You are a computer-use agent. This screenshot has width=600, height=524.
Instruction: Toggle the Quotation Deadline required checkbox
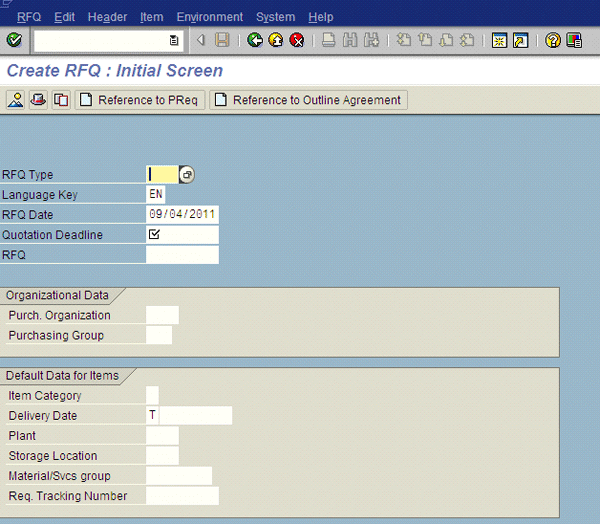click(x=154, y=235)
